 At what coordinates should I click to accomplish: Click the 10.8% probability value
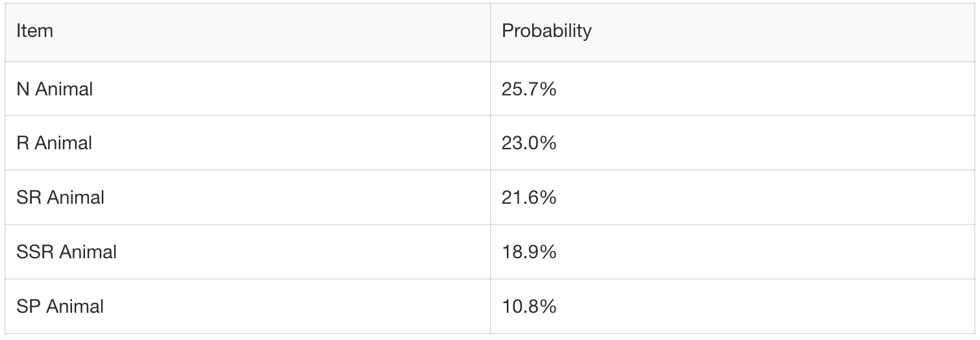(529, 306)
